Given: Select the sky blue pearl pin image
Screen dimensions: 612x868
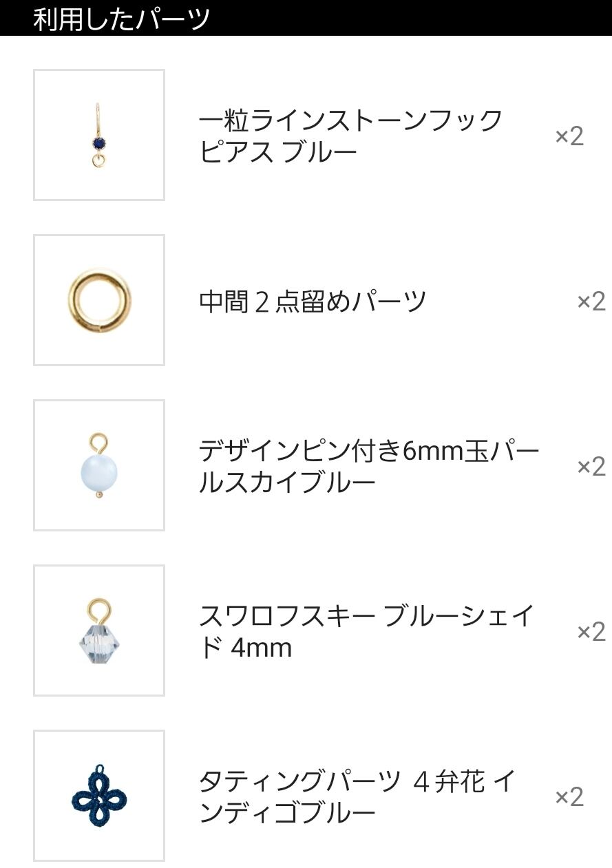Looking at the screenshot, I should (x=99, y=465).
